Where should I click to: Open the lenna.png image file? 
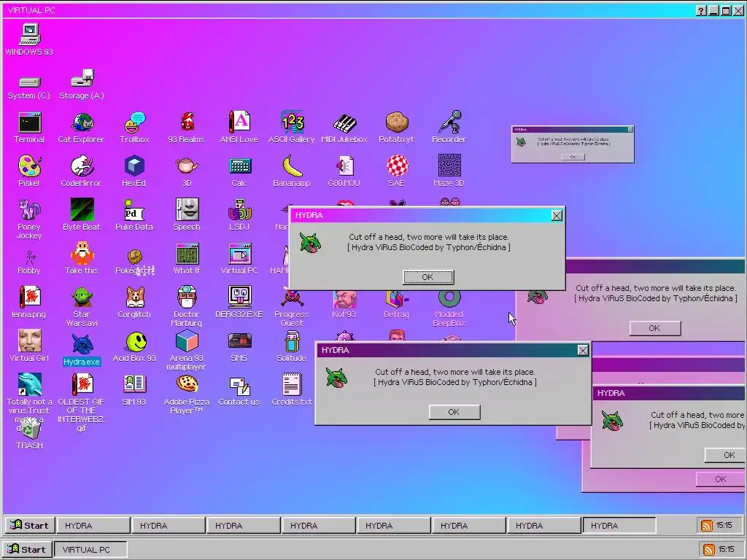[x=29, y=297]
